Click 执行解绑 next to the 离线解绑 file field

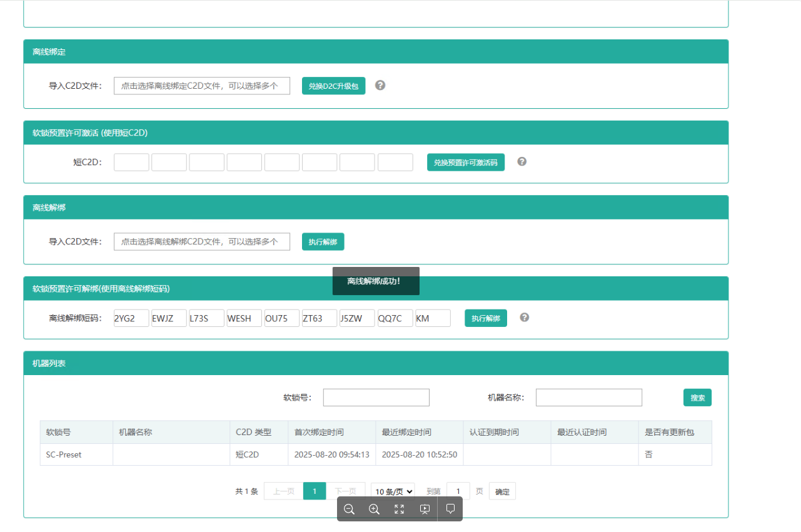pos(323,241)
